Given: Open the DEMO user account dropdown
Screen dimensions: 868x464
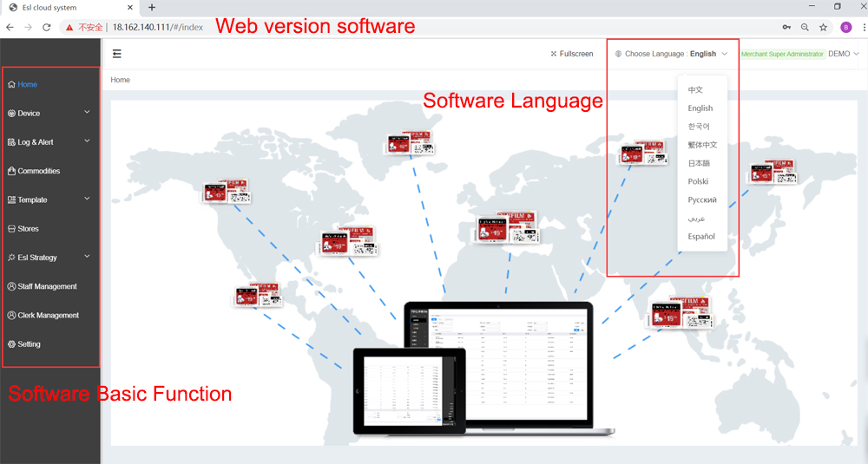Looking at the screenshot, I should (x=844, y=54).
